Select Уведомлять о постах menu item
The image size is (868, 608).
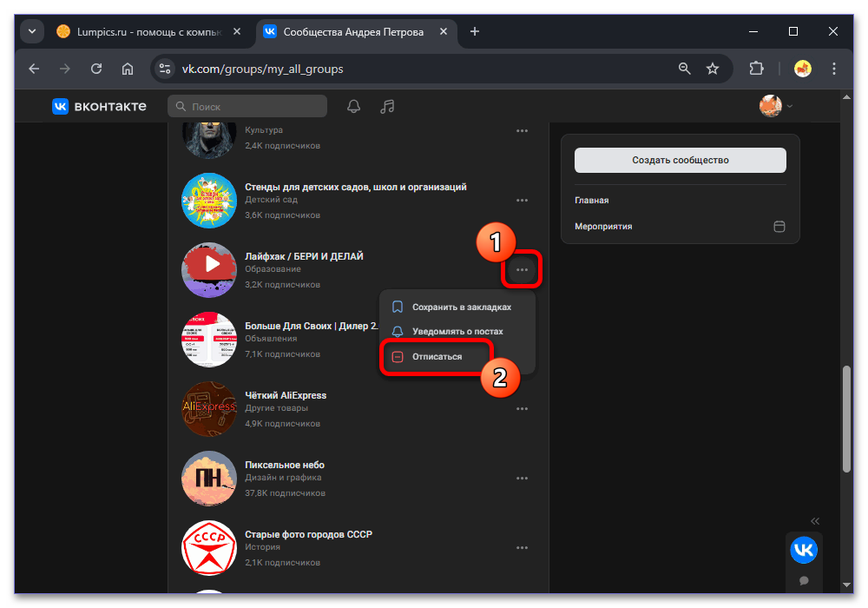click(457, 331)
